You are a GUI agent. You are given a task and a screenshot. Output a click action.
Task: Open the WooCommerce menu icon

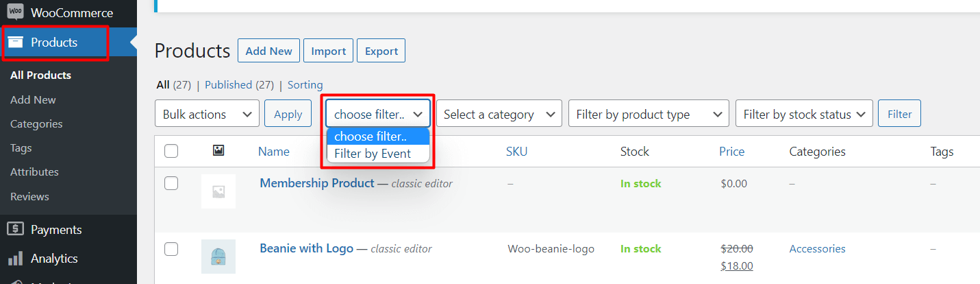[x=15, y=12]
